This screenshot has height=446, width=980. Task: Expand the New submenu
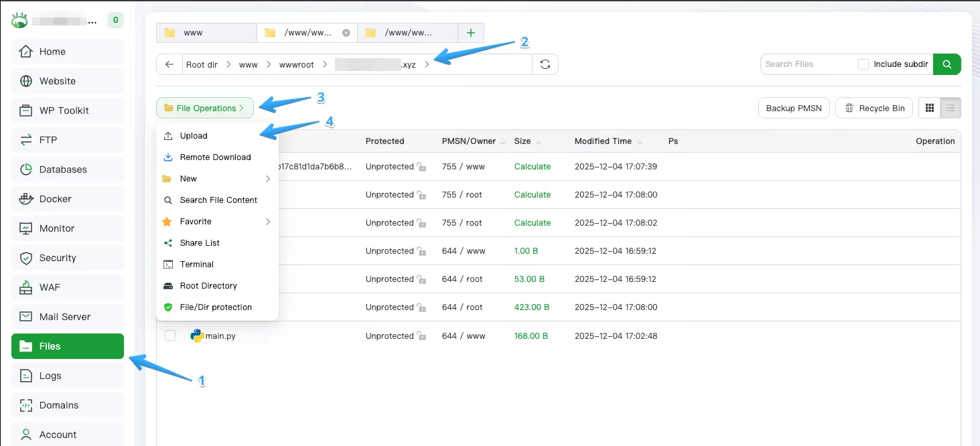tap(190, 178)
